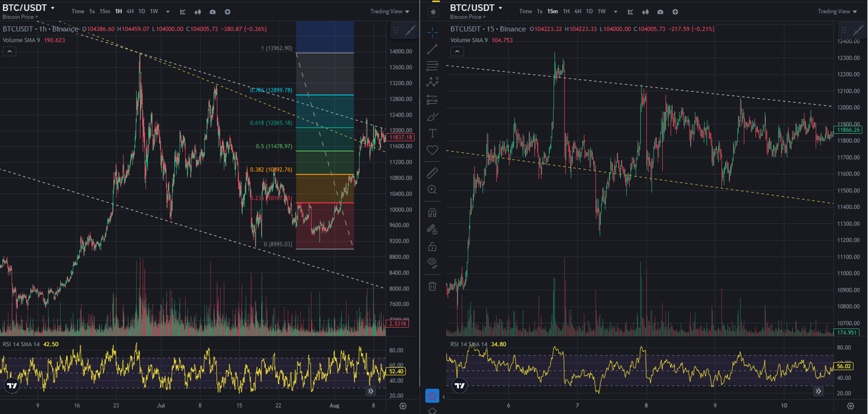Click the TradingView logo in right chart
This screenshot has height=414, width=868.
point(459,386)
